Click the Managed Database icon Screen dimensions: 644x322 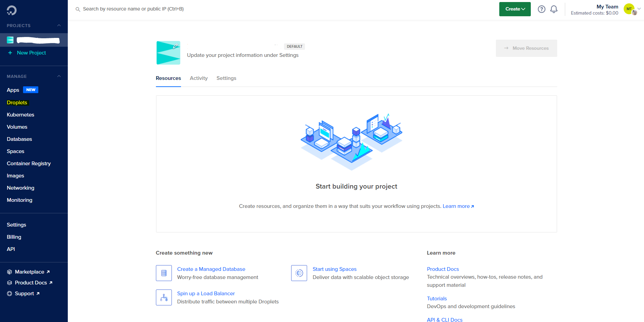pos(164,273)
